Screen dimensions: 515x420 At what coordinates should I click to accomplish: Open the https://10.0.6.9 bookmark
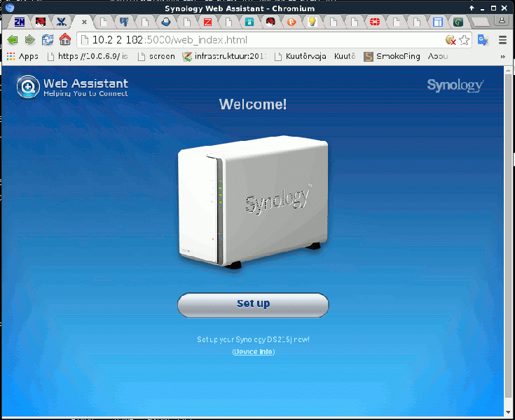88,57
